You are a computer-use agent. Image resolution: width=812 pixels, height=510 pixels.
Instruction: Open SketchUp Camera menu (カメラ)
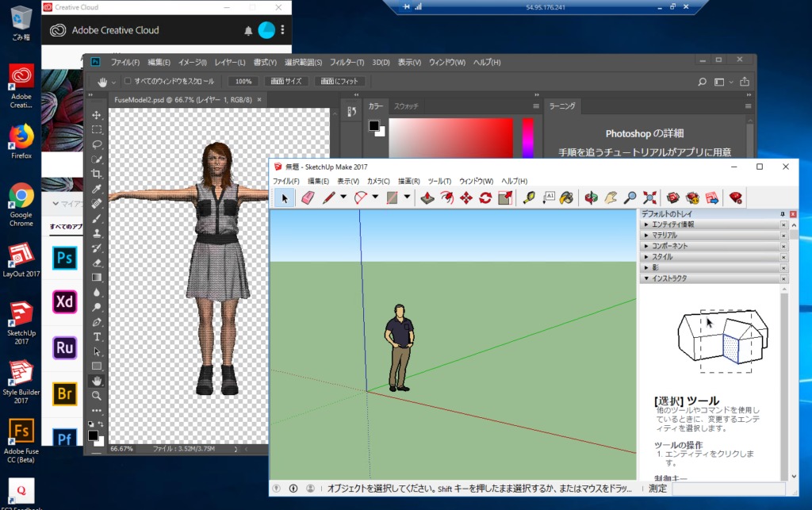pyautogui.click(x=378, y=181)
